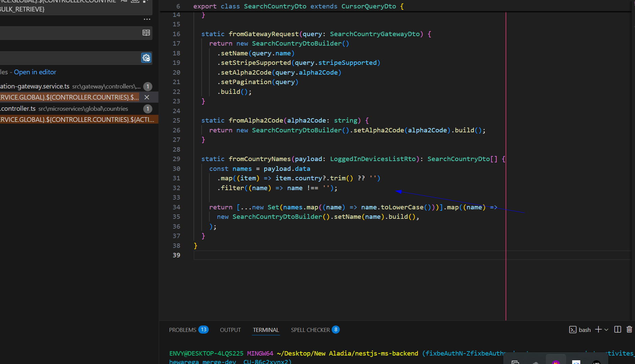
Task: Click the terminal path '~/Desktop/New Aladia/nestjs-ms-backend'
Action: [x=347, y=353]
